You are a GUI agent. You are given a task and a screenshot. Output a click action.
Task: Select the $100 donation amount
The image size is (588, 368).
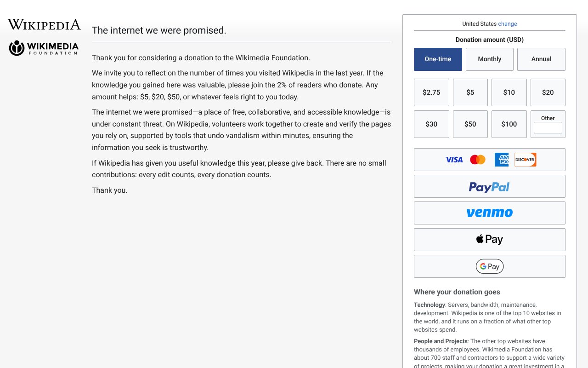click(x=509, y=124)
